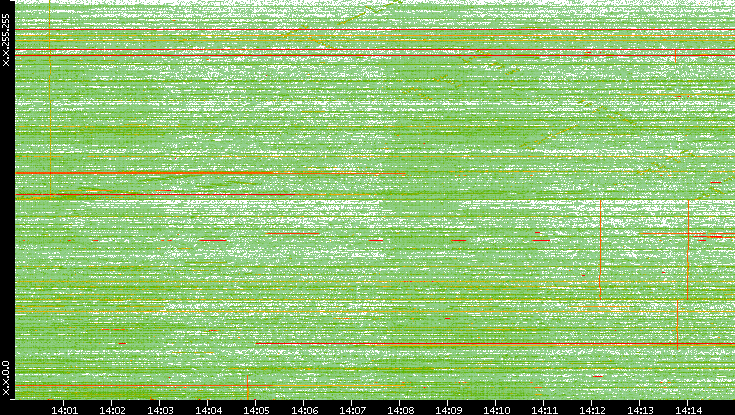Viewport: 735px width, 415px height.
Task: Click the 14:11 time axis label
Action: [544, 410]
